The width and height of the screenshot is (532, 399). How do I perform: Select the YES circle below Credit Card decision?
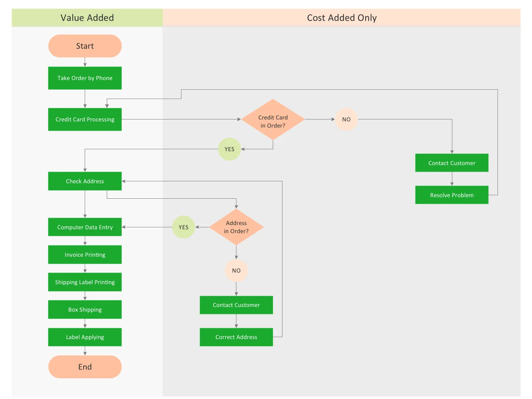[229, 149]
